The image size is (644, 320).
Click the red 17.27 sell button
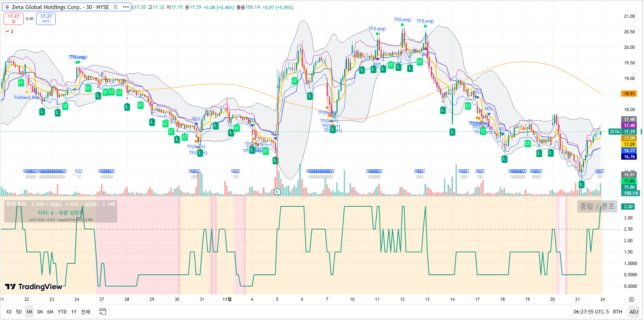13,18
